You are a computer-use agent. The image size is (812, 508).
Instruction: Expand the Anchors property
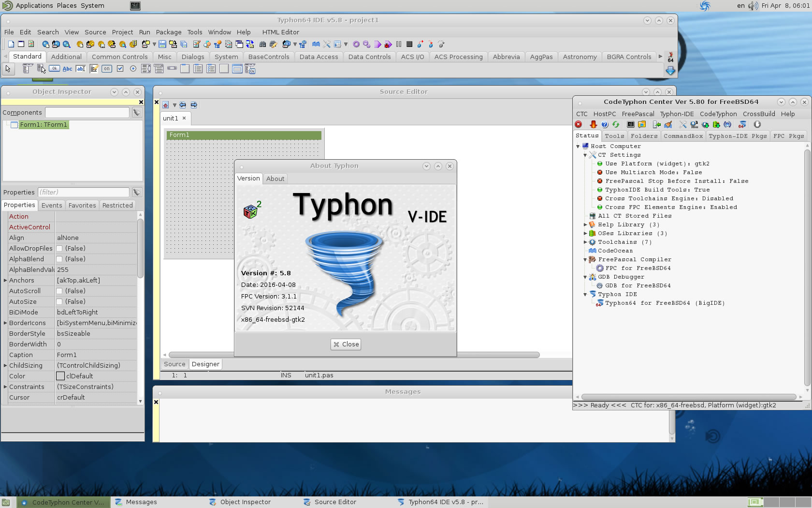pyautogui.click(x=5, y=281)
